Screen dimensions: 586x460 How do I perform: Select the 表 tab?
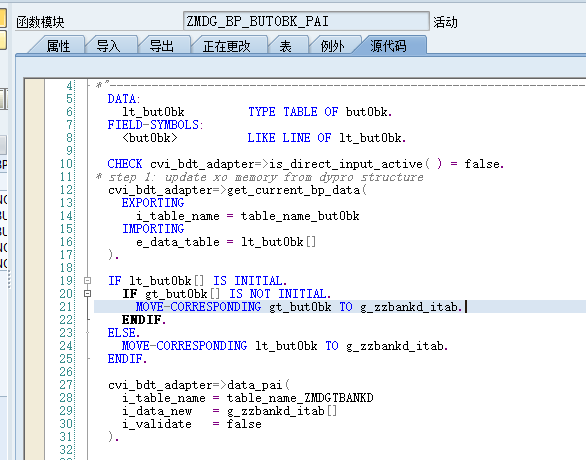286,46
